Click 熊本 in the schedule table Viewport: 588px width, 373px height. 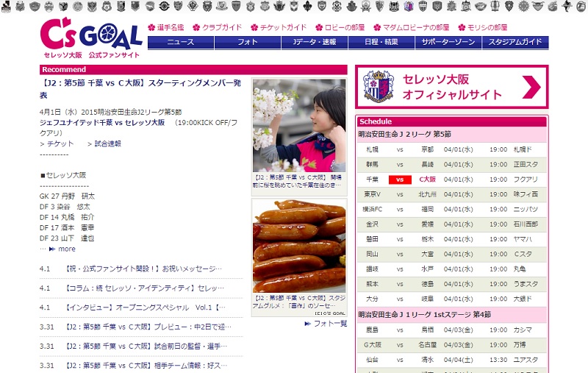(x=372, y=284)
